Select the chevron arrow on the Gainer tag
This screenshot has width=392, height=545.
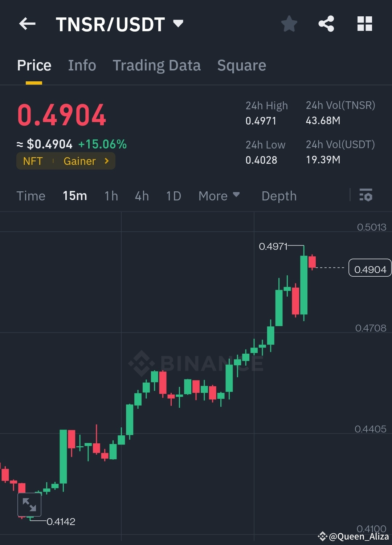click(x=106, y=161)
